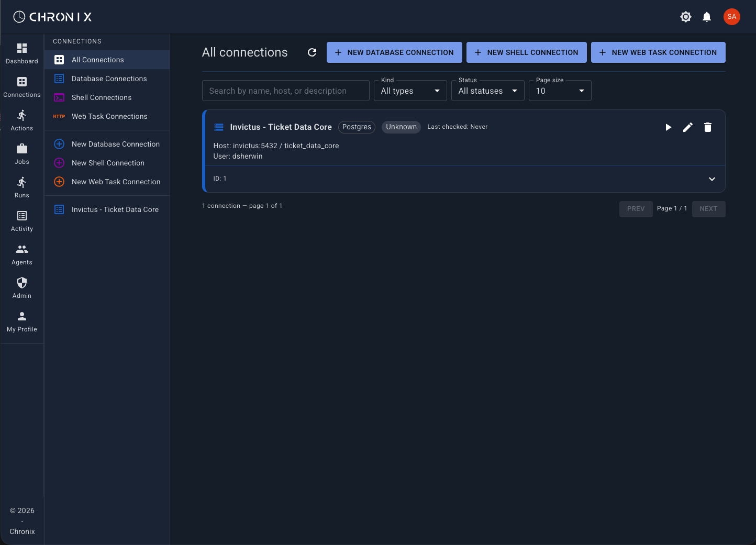Viewport: 756px width, 545px height.
Task: Open the Jobs section
Action: (22, 154)
